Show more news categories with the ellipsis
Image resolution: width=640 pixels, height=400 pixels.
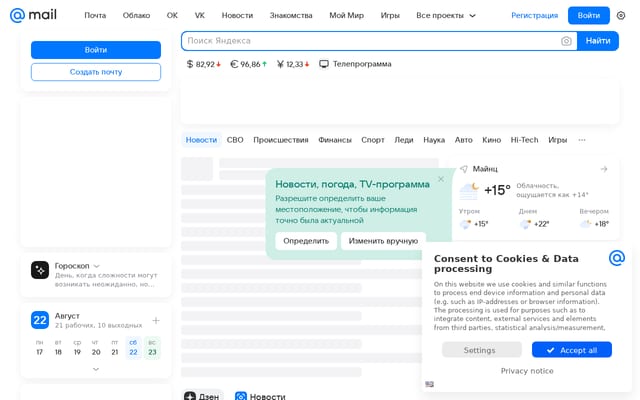(x=582, y=140)
